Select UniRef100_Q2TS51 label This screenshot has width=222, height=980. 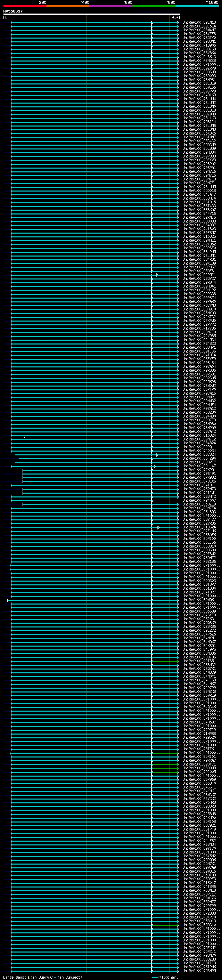(199, 661)
